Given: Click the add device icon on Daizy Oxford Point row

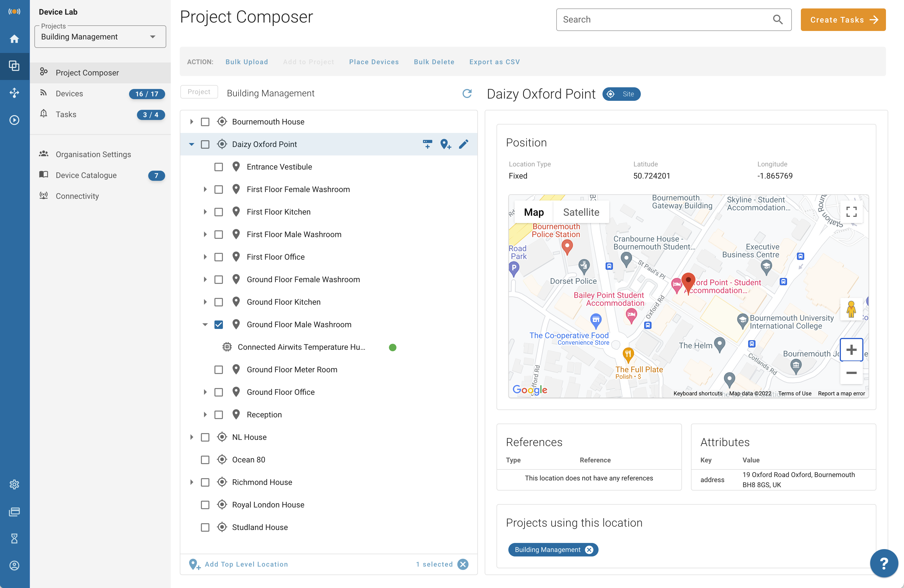Looking at the screenshot, I should pos(427,144).
